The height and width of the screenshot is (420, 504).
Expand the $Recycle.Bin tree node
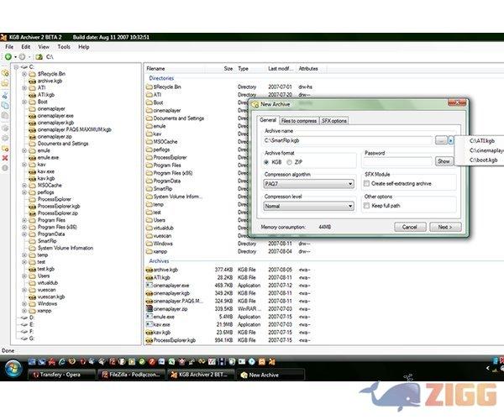pos(24,74)
